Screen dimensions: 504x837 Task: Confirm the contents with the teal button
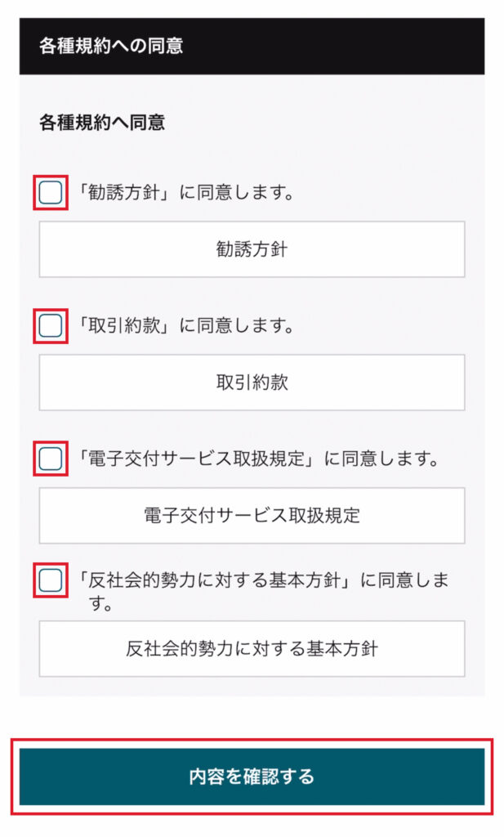[252, 777]
